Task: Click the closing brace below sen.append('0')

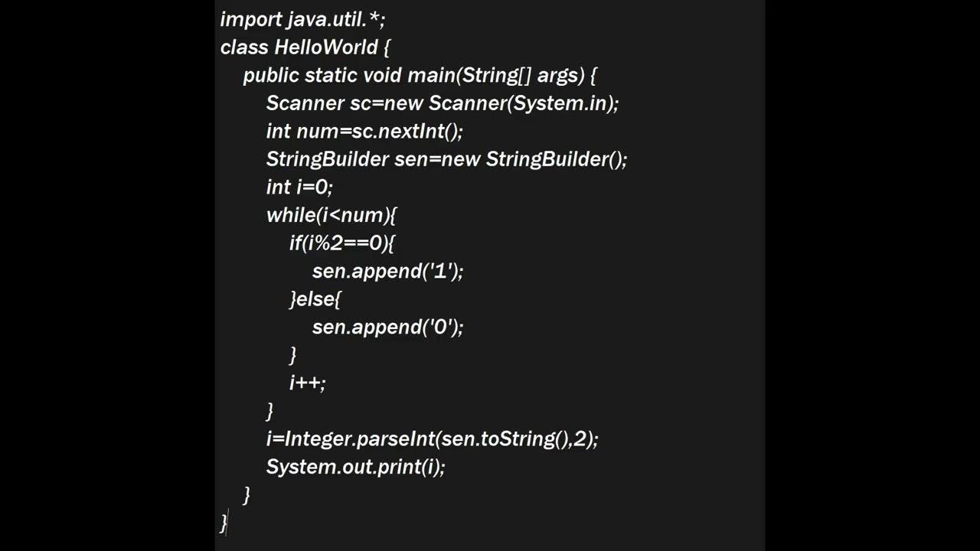Action: (292, 355)
